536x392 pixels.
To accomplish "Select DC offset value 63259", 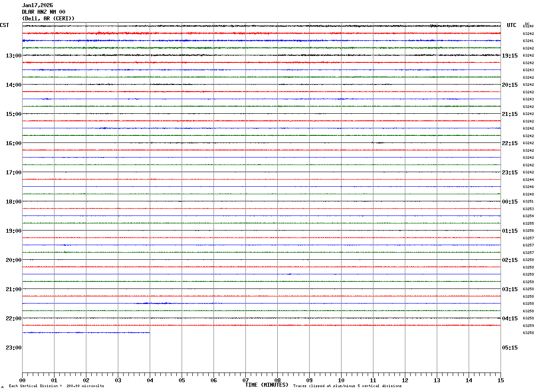I will coord(528,326).
